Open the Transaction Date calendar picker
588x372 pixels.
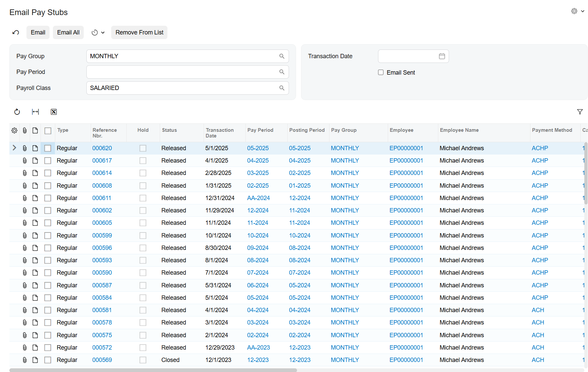pos(441,56)
